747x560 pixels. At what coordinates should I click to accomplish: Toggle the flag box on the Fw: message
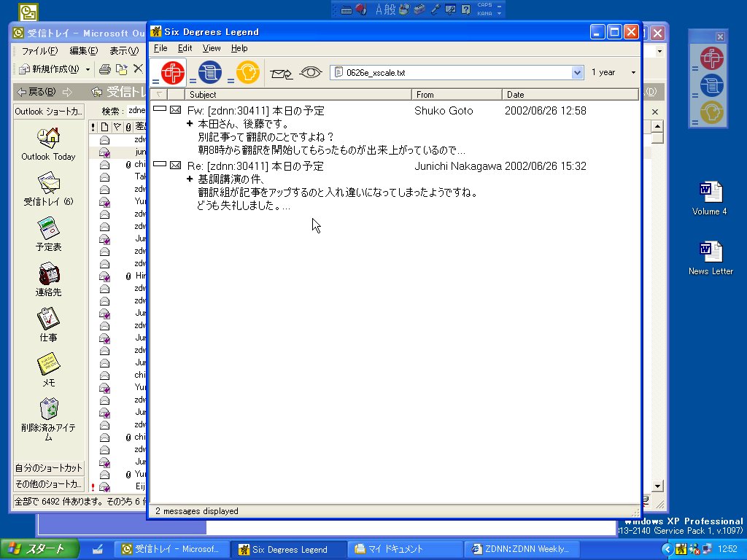tap(160, 109)
